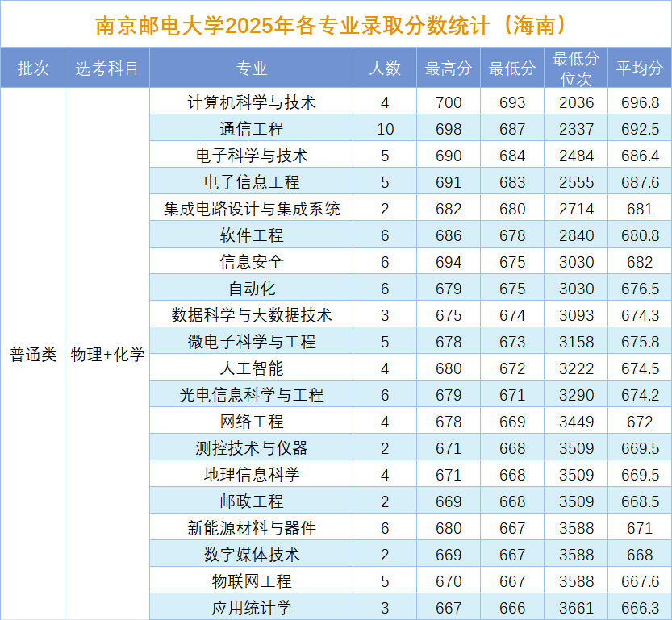Click rank value 2036
This screenshot has width=672, height=620.
[x=576, y=102]
